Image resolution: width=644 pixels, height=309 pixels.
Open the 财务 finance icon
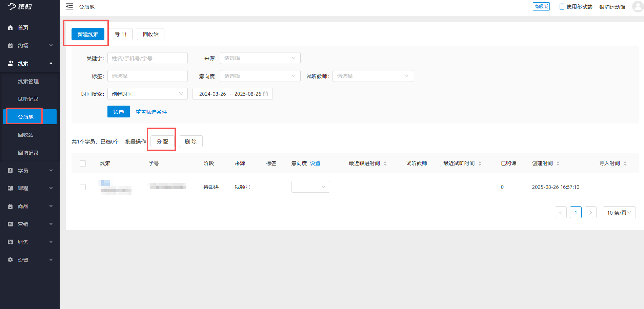pyautogui.click(x=10, y=242)
